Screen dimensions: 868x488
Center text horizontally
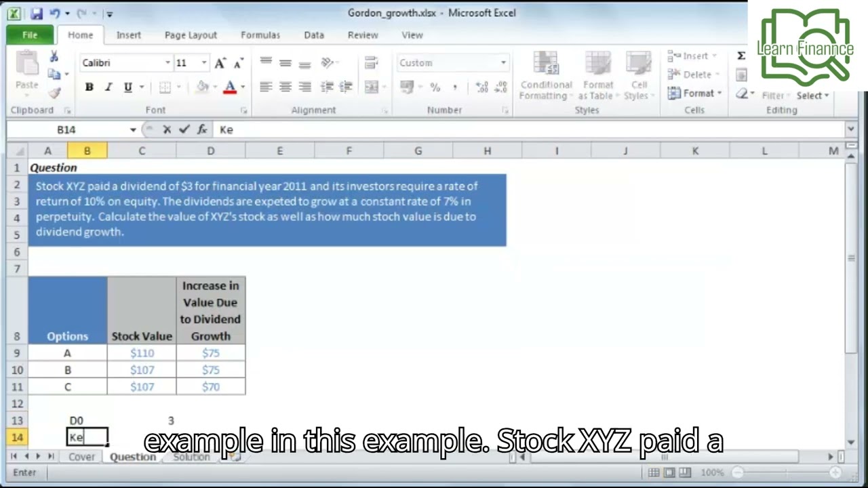(x=285, y=87)
